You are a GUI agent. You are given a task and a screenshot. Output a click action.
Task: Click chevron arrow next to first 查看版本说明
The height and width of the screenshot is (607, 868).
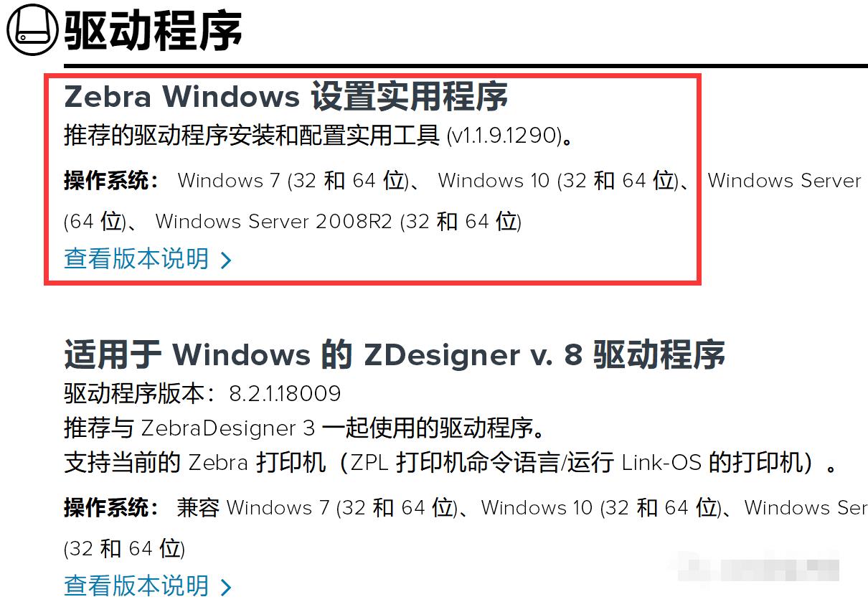coord(225,260)
